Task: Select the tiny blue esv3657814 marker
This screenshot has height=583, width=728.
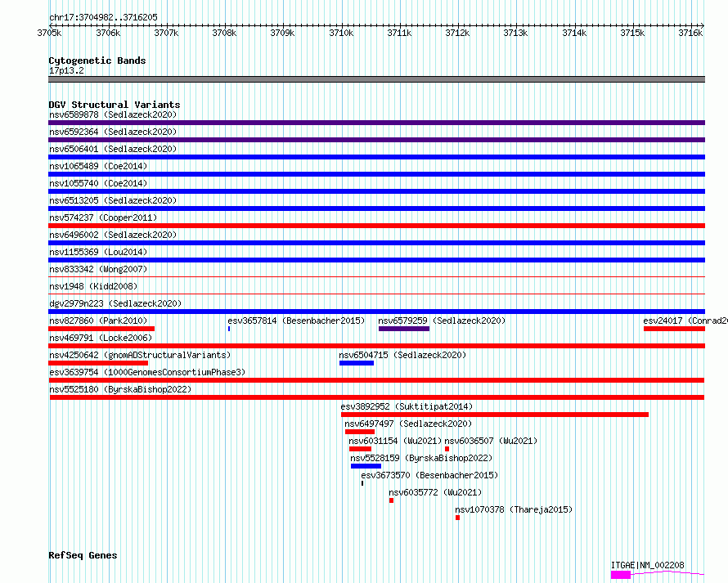Action: [229, 329]
